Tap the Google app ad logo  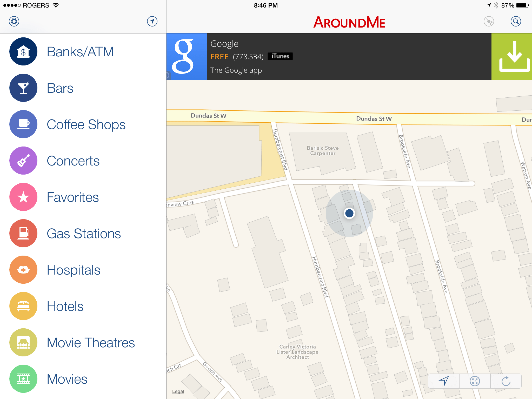(x=187, y=57)
